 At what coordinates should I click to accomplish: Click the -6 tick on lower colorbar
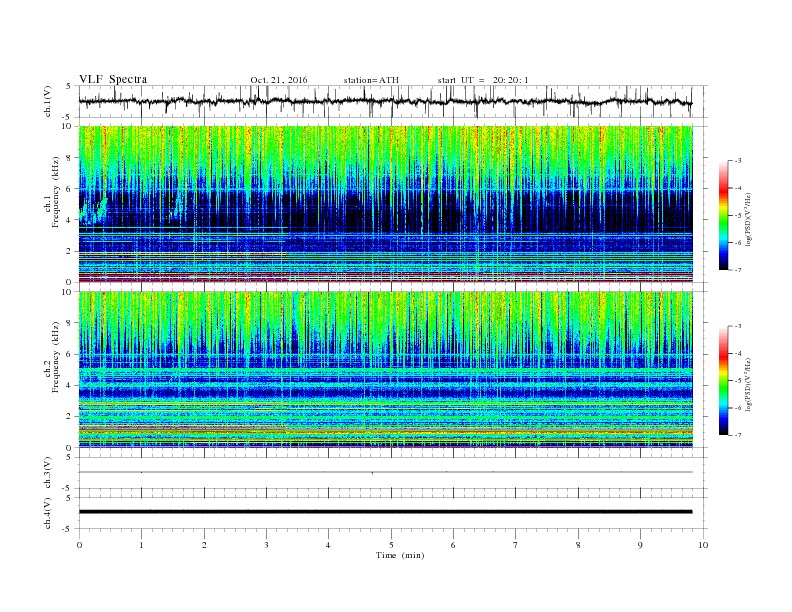pos(738,408)
